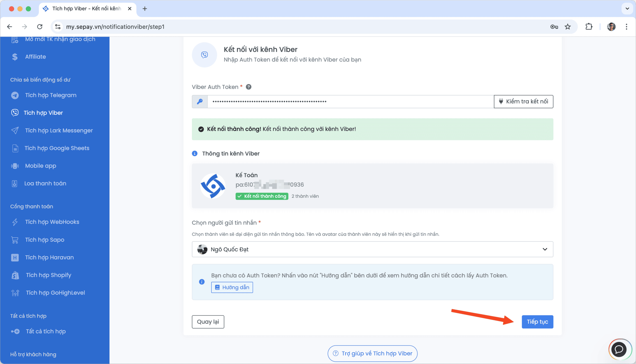Click the Mobile app vibrating phone icon
Screen dimensions: 636x364
tap(15, 166)
